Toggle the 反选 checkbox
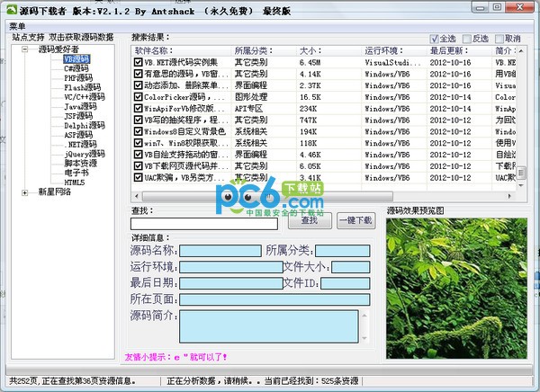Screen dimensions: 540x392 tap(466, 39)
